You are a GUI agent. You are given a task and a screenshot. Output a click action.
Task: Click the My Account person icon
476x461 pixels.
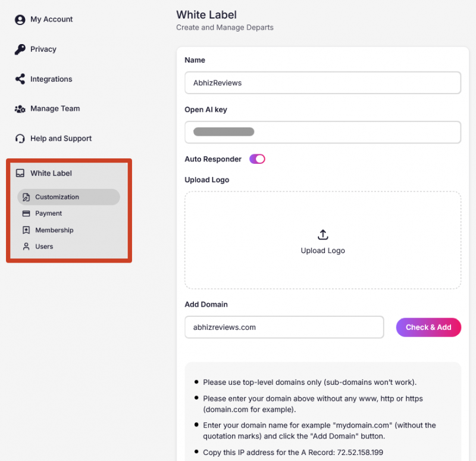click(20, 20)
